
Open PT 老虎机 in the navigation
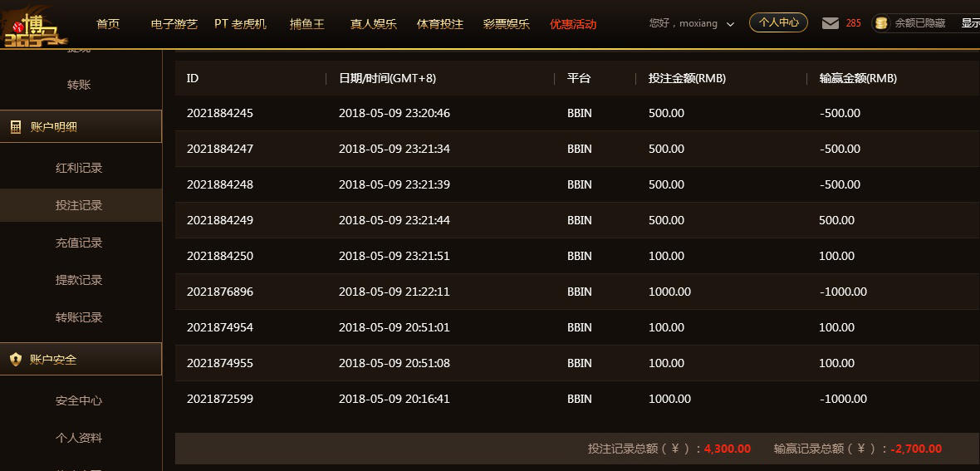tap(241, 24)
